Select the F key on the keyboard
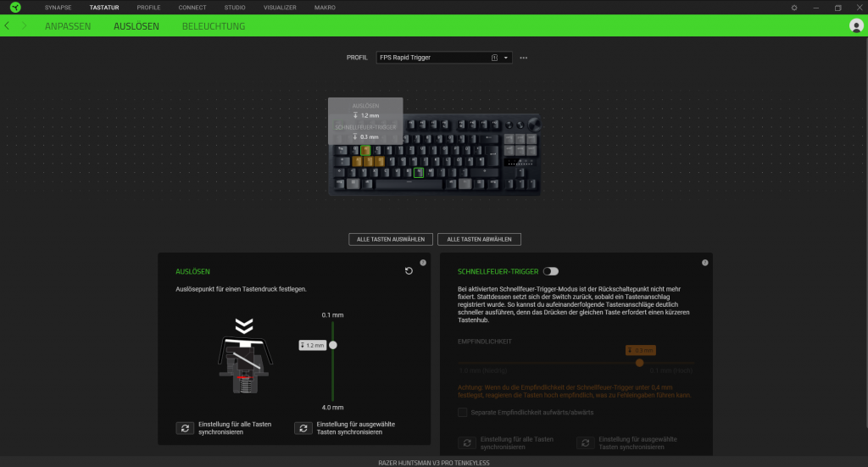 (x=391, y=161)
